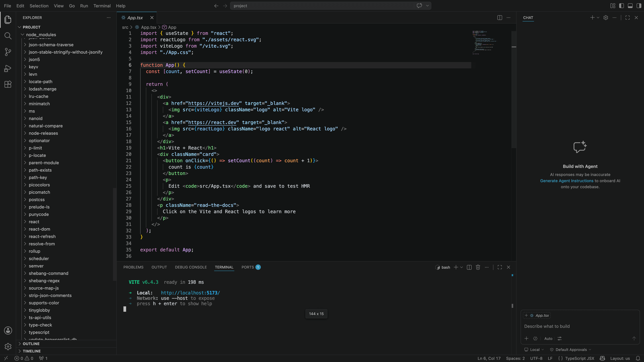Open http://localhost:5173/ link in terminal
The image size is (644, 362).
click(x=190, y=293)
